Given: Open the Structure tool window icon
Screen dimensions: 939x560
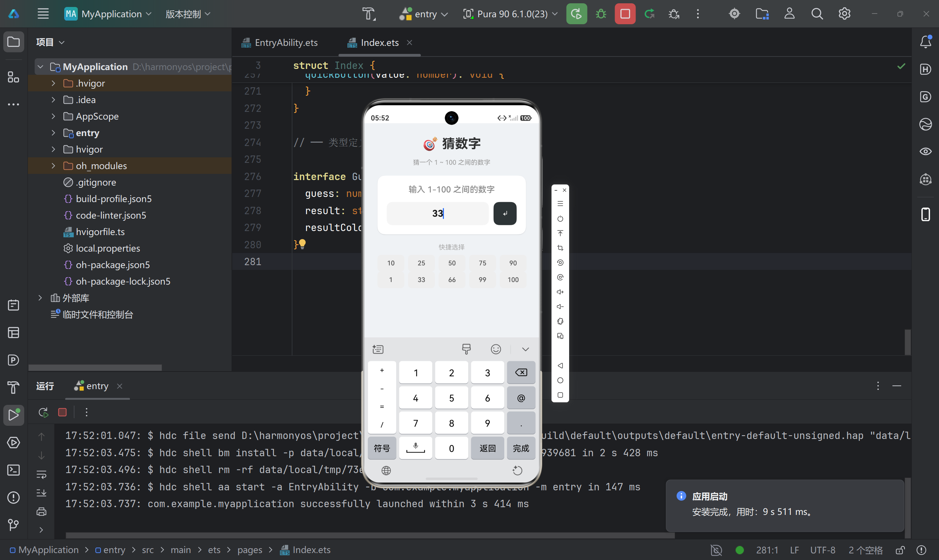Looking at the screenshot, I should [14, 77].
